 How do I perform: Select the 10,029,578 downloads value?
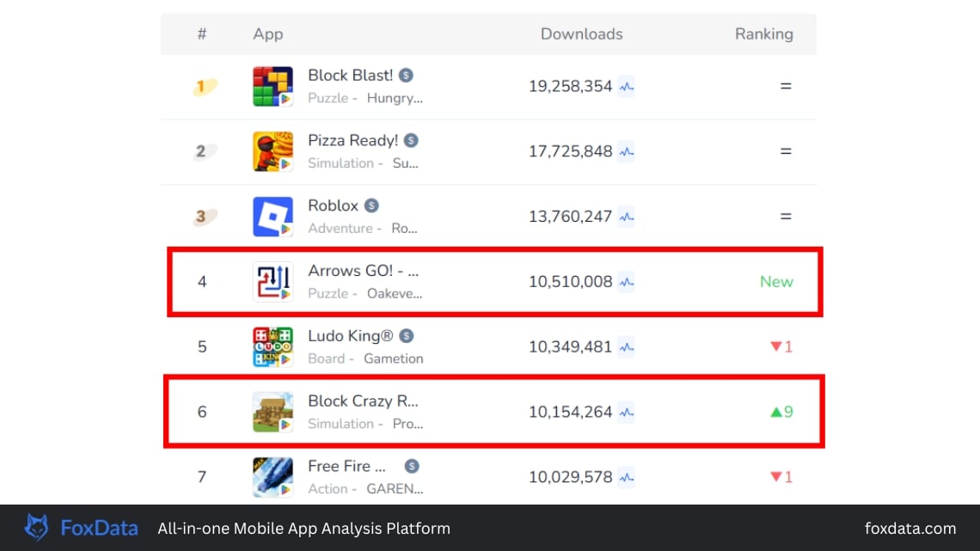tap(570, 477)
